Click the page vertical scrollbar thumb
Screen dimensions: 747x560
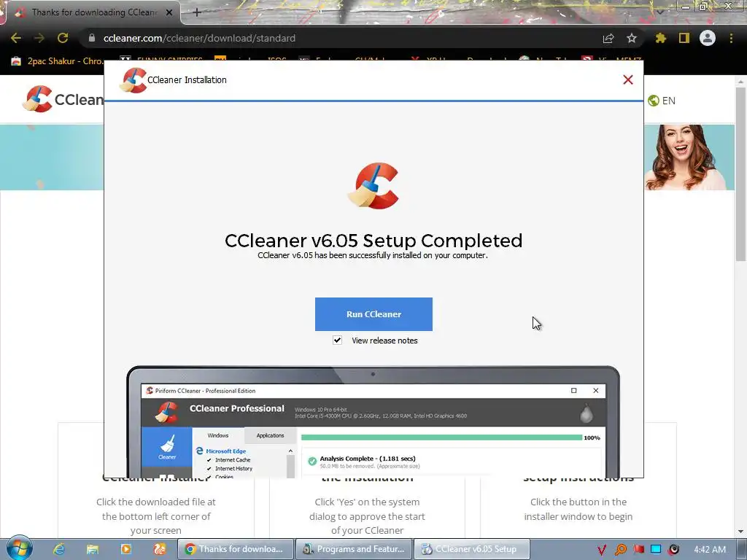(740, 174)
